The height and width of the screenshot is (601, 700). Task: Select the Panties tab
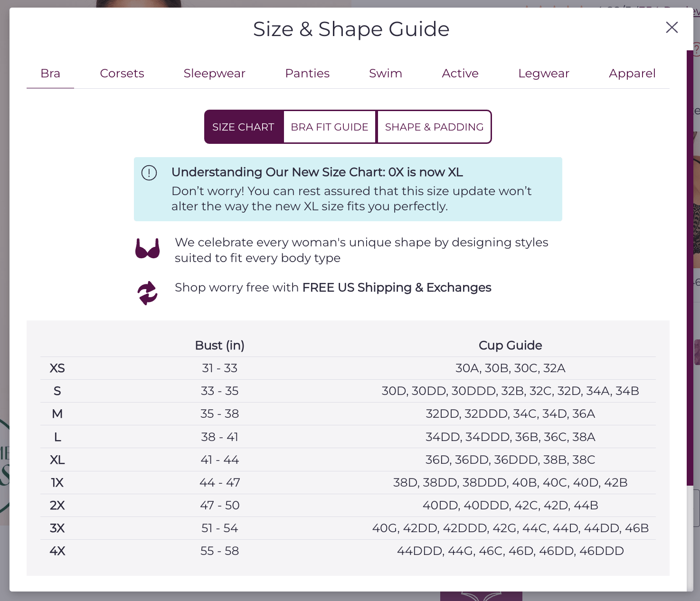(x=307, y=73)
